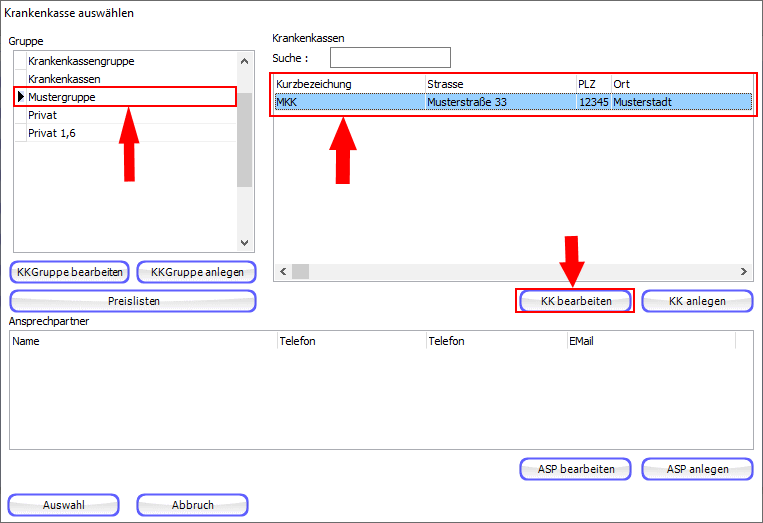Click the KK anlegen button
The width and height of the screenshot is (763, 523).
pyautogui.click(x=697, y=301)
